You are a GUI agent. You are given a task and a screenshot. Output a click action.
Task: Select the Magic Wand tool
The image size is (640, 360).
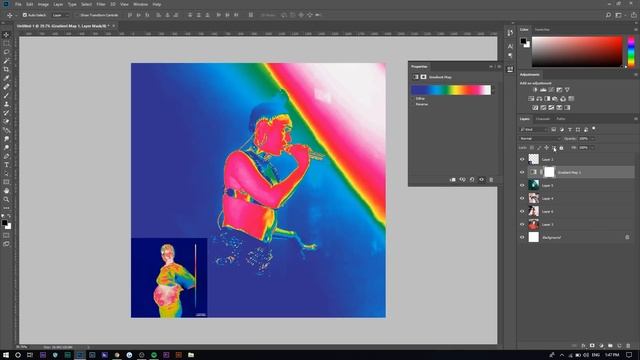(x=6, y=61)
